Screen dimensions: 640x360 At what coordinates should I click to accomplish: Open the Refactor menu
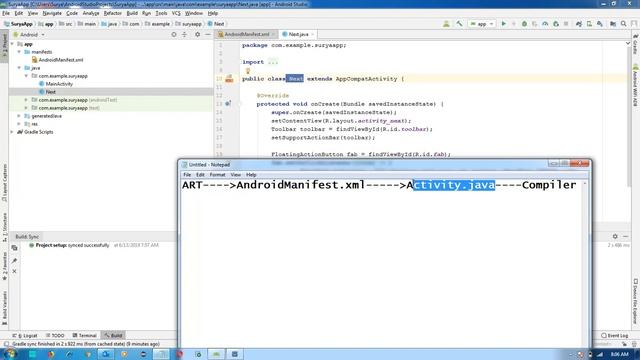click(112, 13)
